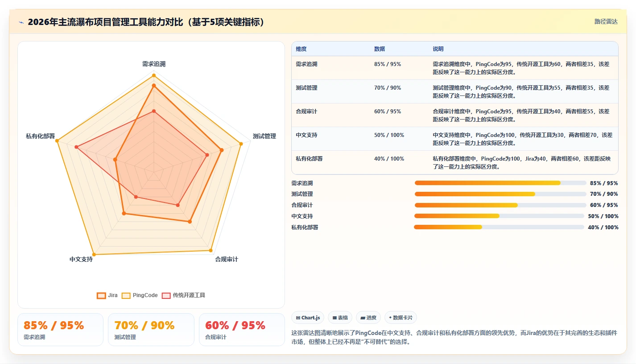Click the 需求追溯 radar axis label

tap(154, 64)
